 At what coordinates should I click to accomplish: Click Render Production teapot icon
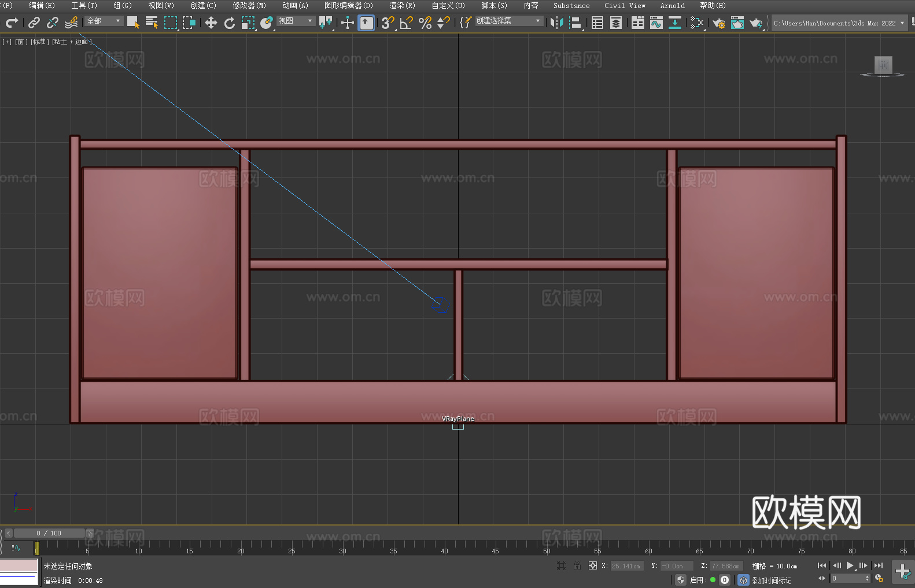coord(756,23)
